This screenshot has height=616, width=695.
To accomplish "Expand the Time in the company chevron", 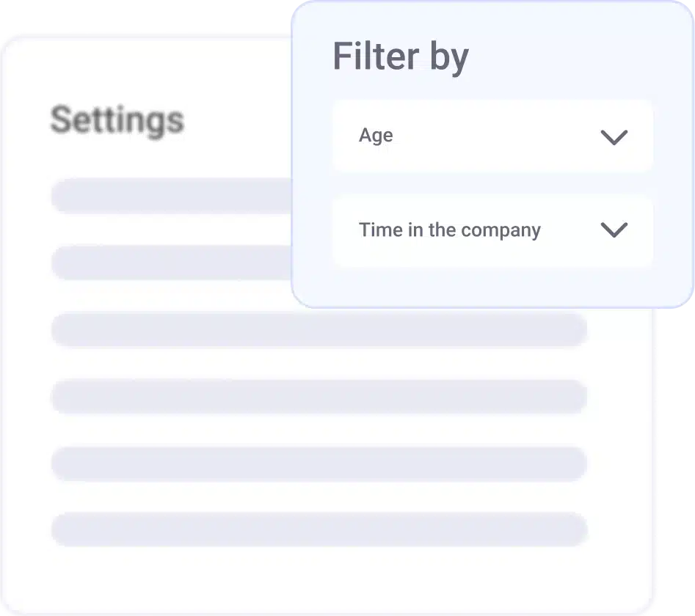I will pos(614,230).
